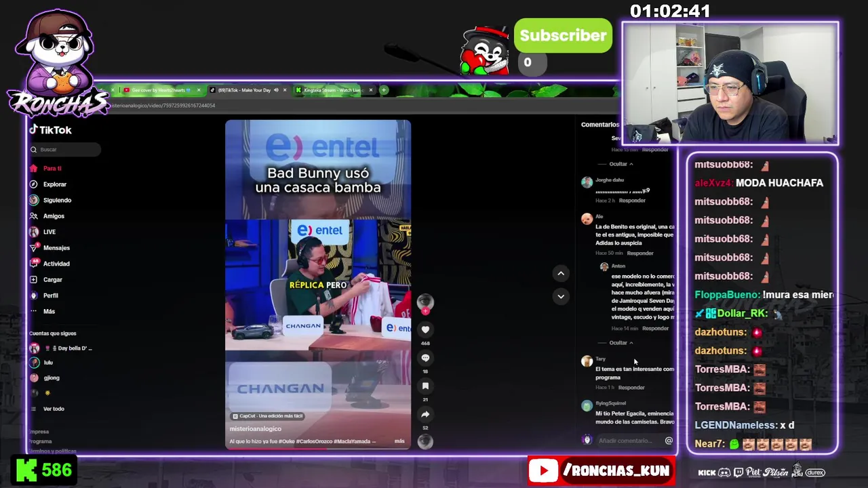
Task: Close the Gee cover YouTube tab
Action: click(199, 90)
